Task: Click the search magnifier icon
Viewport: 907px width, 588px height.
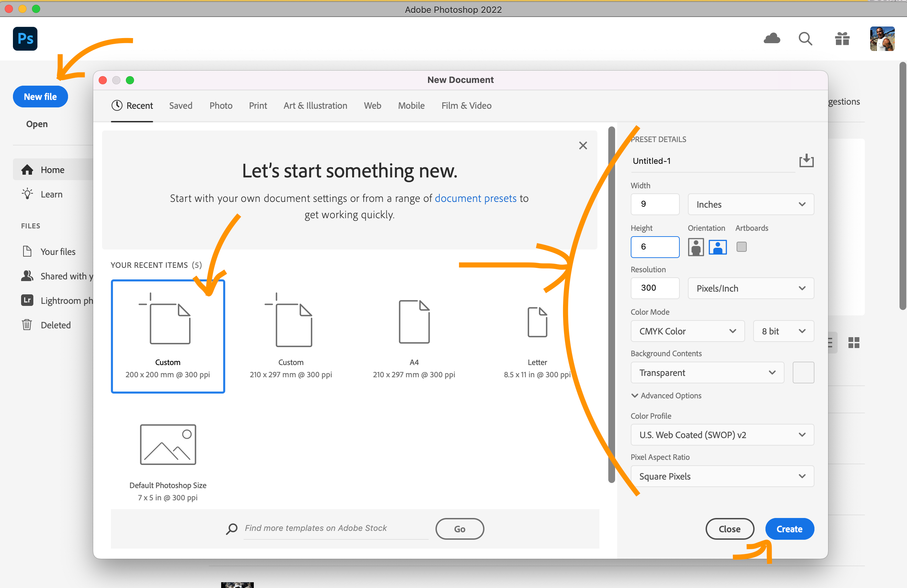Action: pyautogui.click(x=805, y=38)
